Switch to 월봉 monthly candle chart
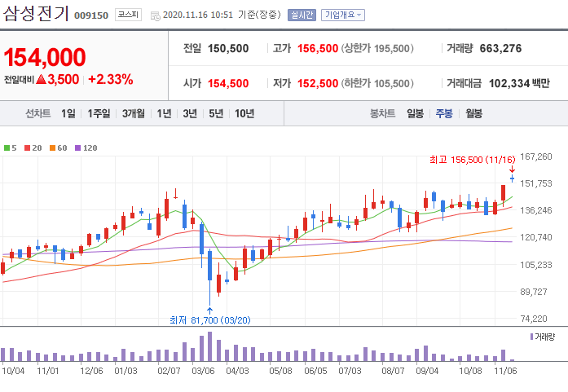Image resolution: width=568 pixels, height=392 pixels. pyautogui.click(x=473, y=114)
